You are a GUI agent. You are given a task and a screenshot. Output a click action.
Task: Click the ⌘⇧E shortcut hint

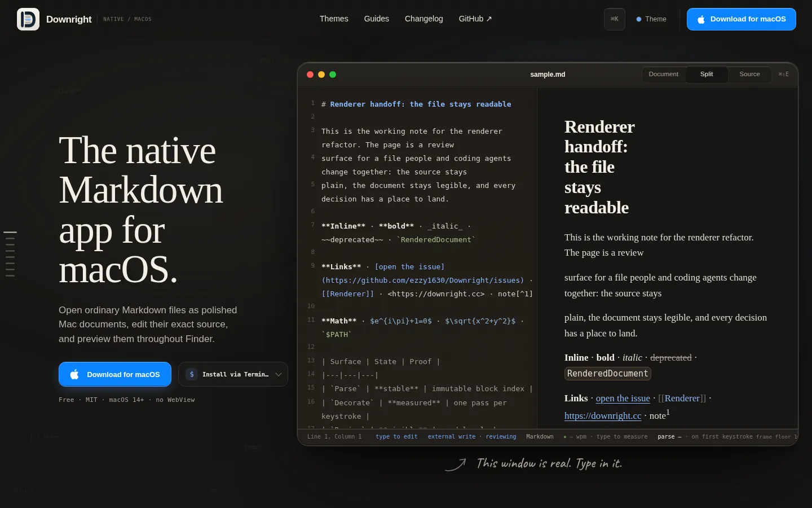(784, 75)
